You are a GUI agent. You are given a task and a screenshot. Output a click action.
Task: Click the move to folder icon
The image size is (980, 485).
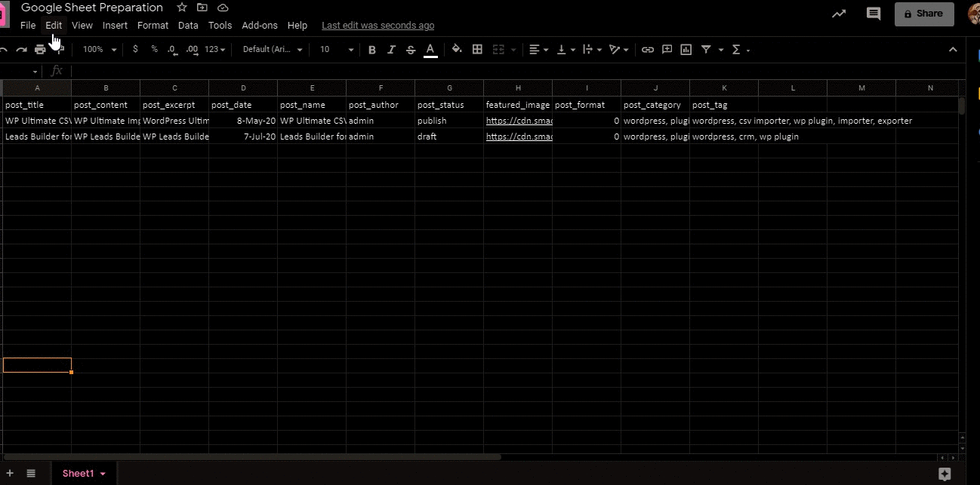click(202, 8)
